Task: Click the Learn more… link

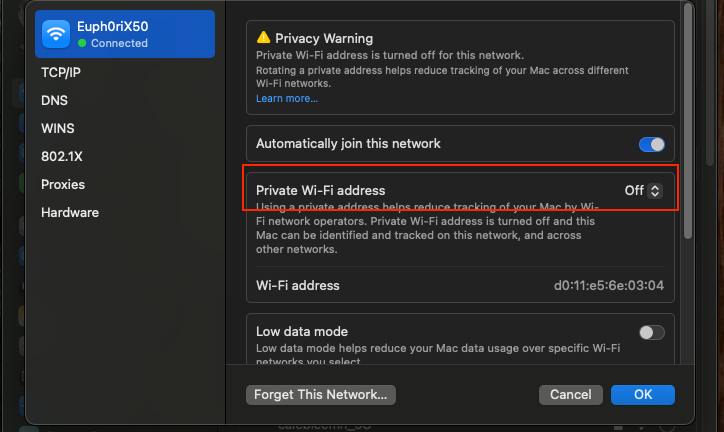Action: click(x=287, y=99)
